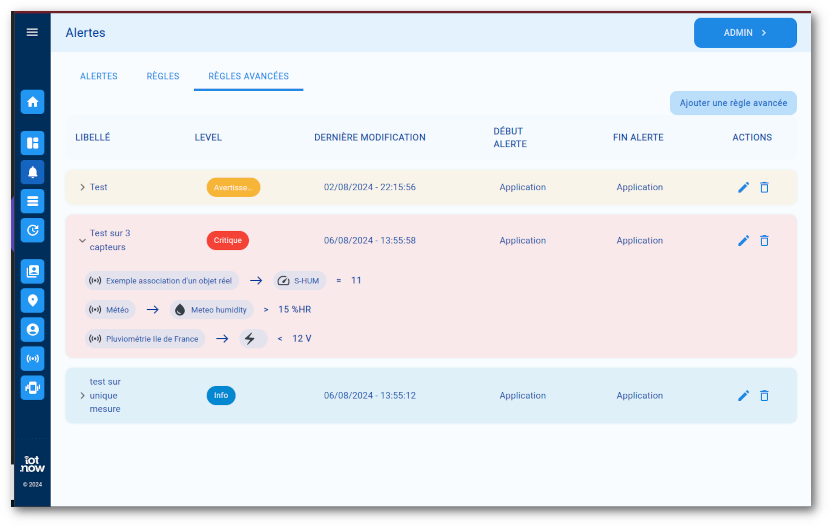The height and width of the screenshot is (526, 830).
Task: Open the user account sidebar icon
Action: pyautogui.click(x=33, y=329)
